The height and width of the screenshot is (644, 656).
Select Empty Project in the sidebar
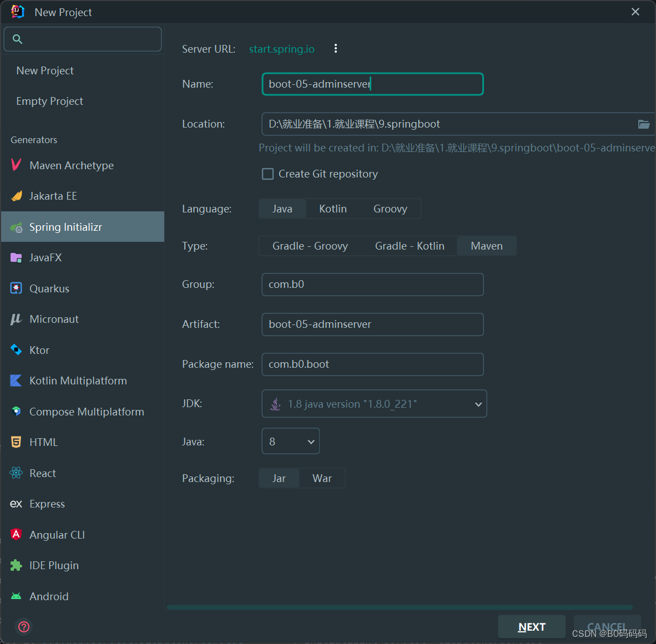click(49, 101)
